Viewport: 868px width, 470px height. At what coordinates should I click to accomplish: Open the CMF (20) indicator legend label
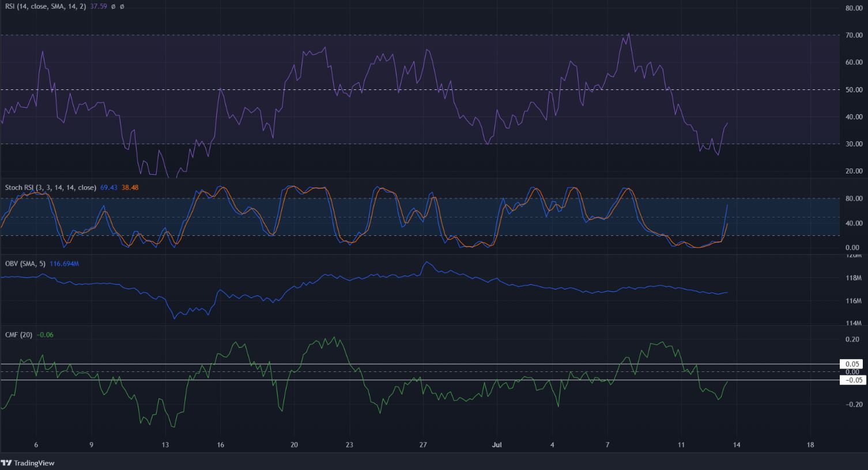pos(18,334)
